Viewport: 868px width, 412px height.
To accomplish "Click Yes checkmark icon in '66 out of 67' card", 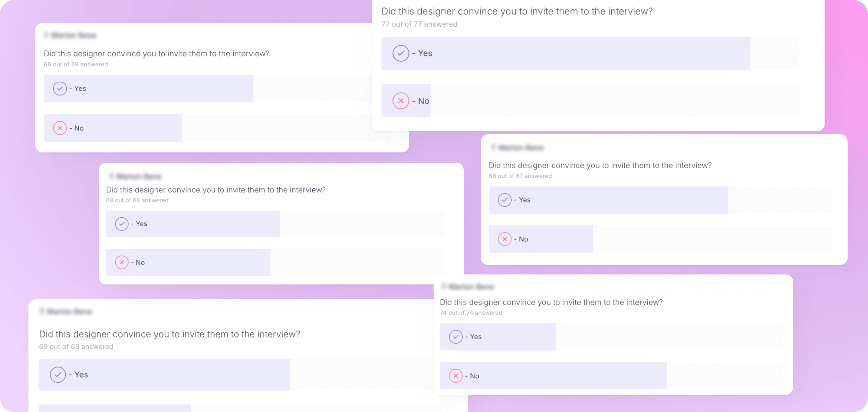I will click(x=504, y=200).
